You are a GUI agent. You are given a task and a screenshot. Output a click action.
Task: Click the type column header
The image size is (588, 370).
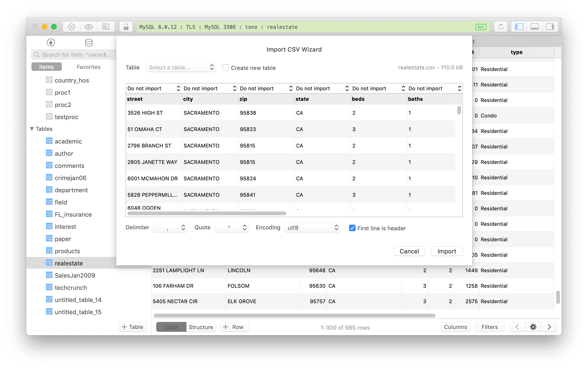coord(517,52)
